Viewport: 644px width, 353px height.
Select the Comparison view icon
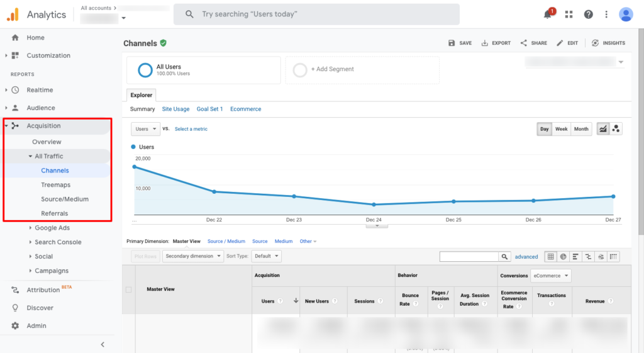point(588,257)
